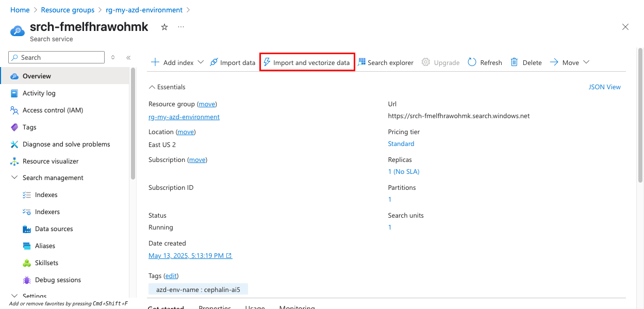Image resolution: width=644 pixels, height=309 pixels.
Task: Open the May 13, 2025 date created link
Action: (190, 256)
